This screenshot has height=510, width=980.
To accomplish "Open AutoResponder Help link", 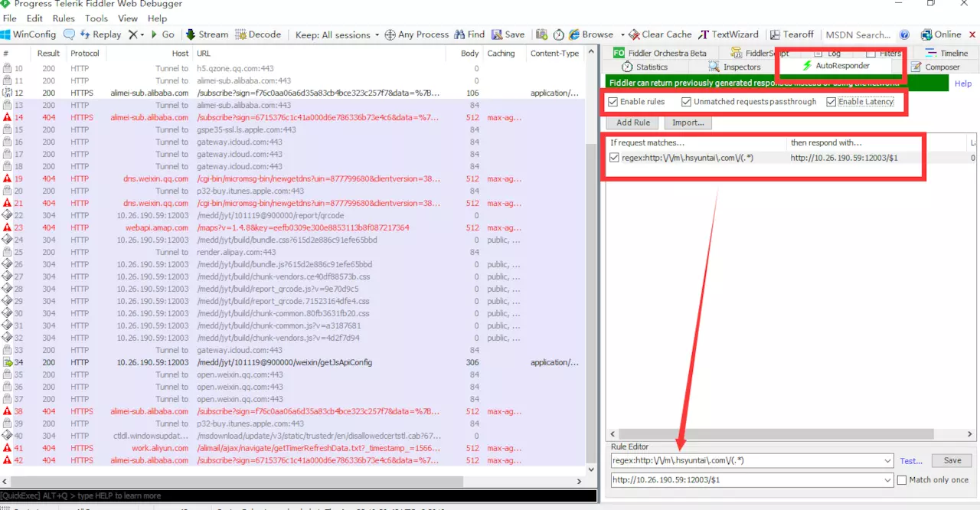I will [x=962, y=83].
